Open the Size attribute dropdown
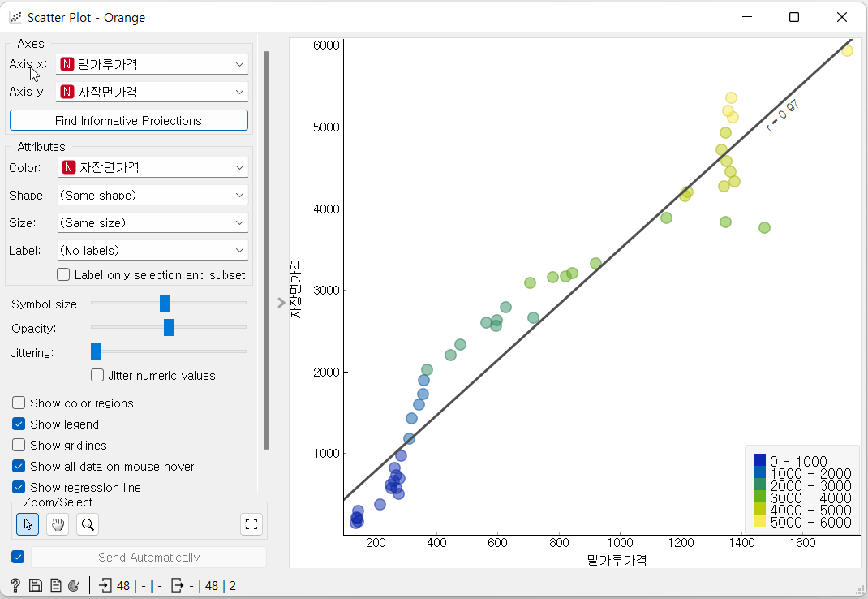Viewport: 868px width, 599px height. [x=153, y=222]
